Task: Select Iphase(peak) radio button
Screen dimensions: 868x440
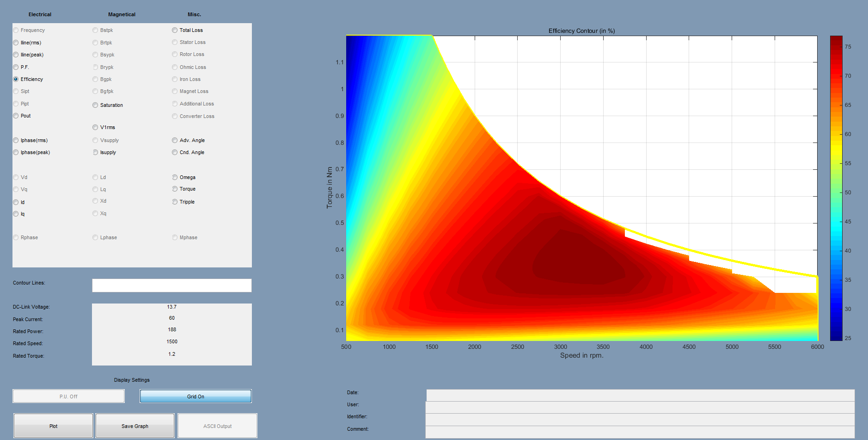Action: 16,152
